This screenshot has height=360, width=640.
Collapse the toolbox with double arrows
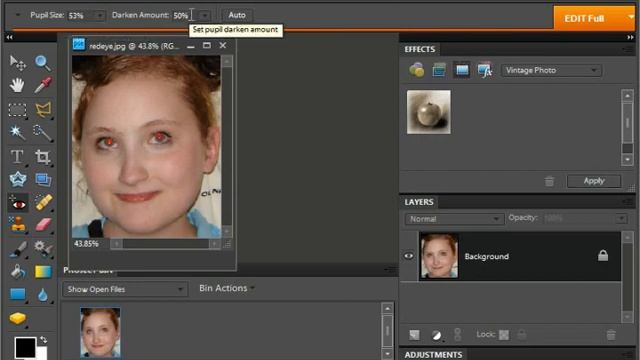coord(9,37)
